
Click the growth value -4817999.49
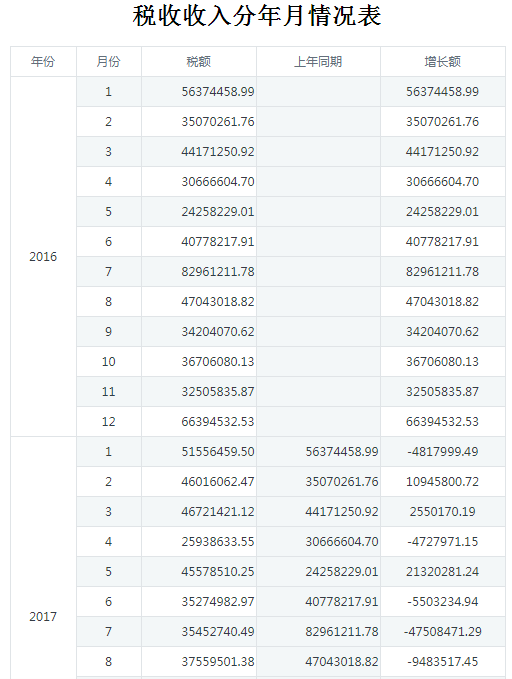pos(443,452)
